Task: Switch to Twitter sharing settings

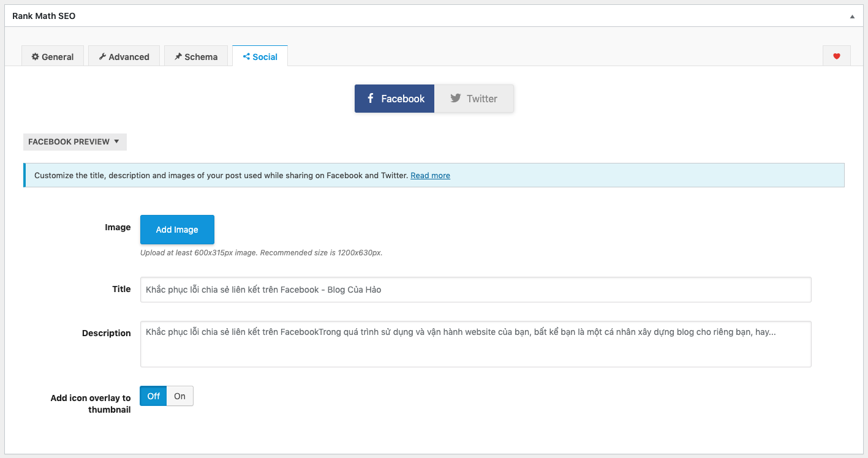Action: [x=474, y=99]
